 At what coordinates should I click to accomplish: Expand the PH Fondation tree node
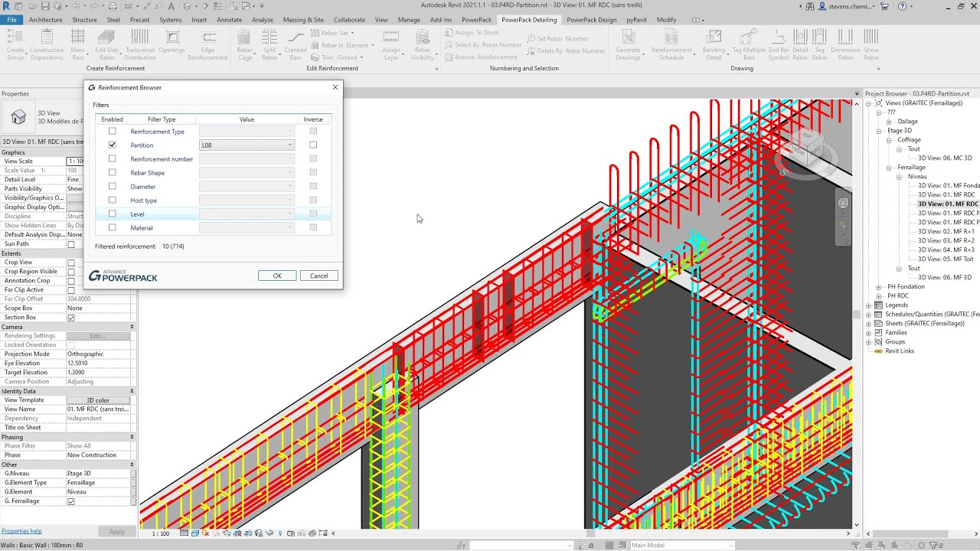pyautogui.click(x=880, y=287)
